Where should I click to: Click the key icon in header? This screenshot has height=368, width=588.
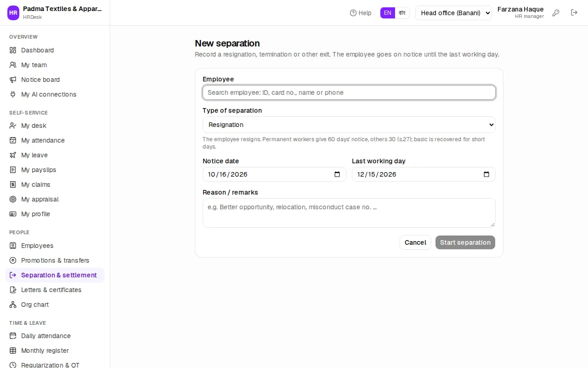tap(556, 13)
